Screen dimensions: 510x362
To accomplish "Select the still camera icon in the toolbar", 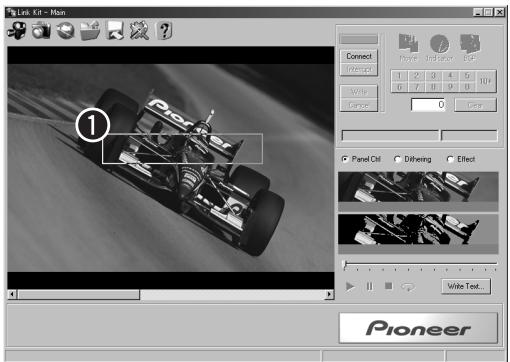I will point(41,30).
